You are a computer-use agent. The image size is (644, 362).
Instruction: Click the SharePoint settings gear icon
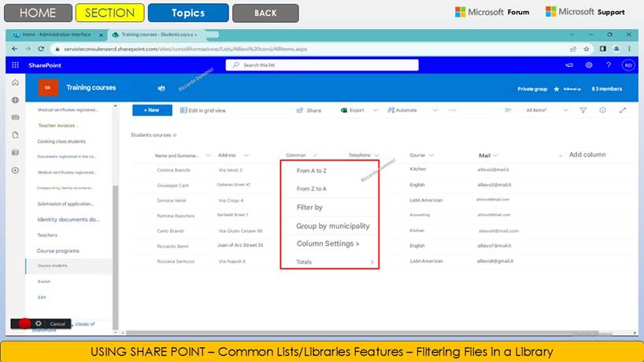(x=589, y=65)
